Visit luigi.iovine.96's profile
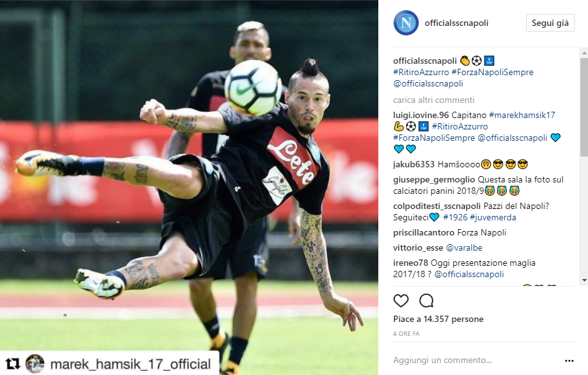 click(421, 115)
